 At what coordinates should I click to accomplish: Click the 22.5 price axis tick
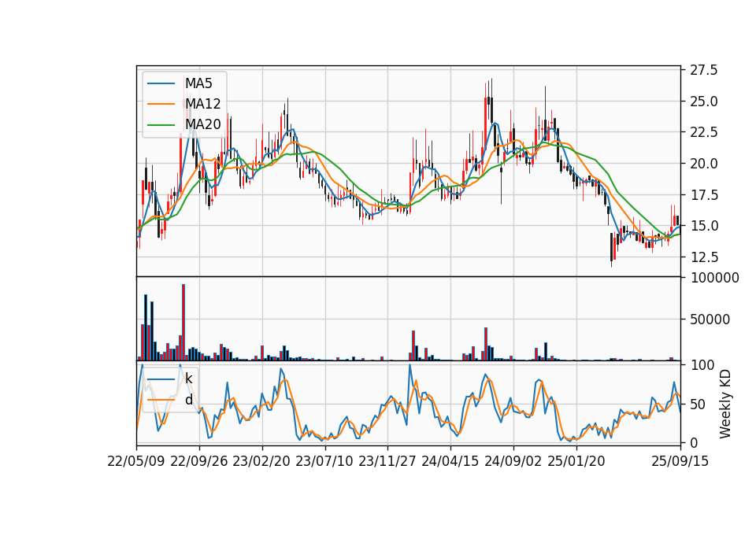[704, 132]
